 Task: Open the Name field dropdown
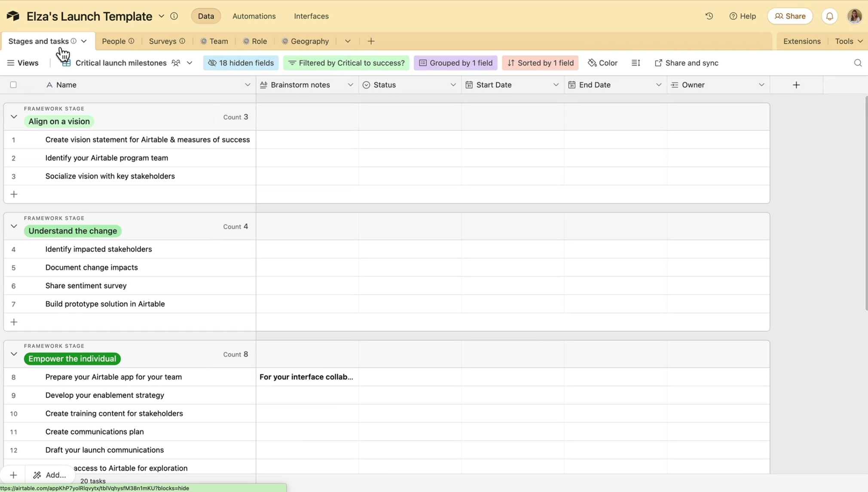pyautogui.click(x=248, y=85)
